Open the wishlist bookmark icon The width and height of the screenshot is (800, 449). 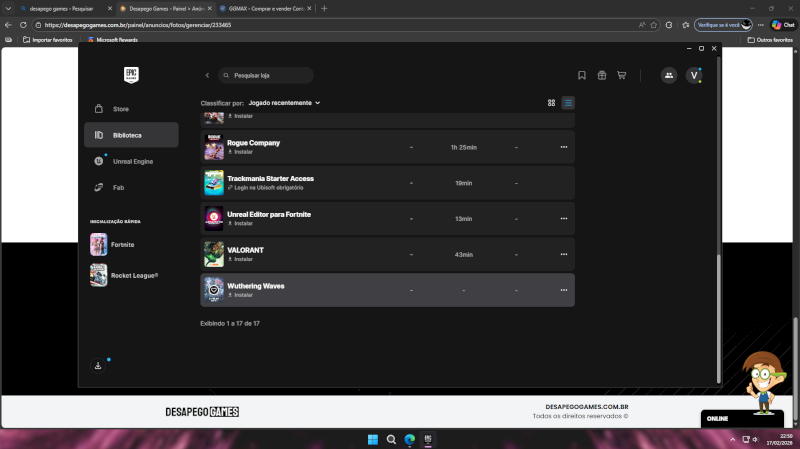(x=582, y=76)
